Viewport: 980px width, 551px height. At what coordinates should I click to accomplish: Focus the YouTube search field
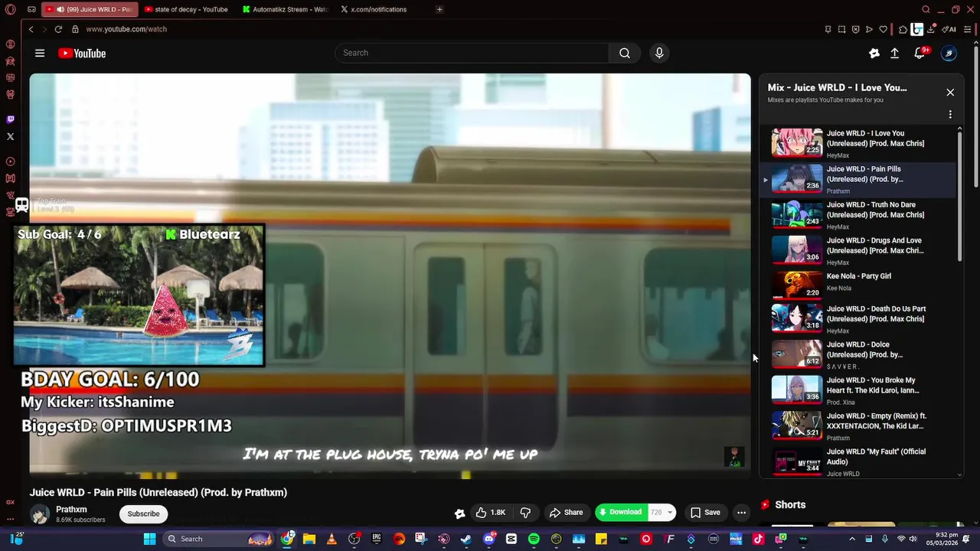(472, 53)
